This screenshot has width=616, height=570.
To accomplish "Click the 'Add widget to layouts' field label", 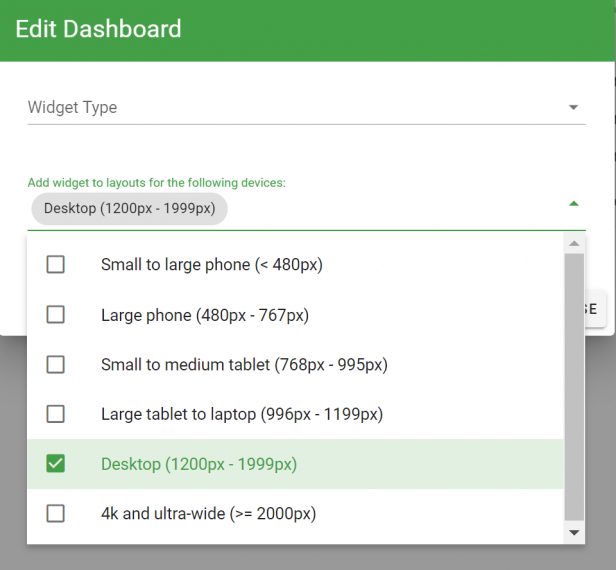I will [156, 183].
